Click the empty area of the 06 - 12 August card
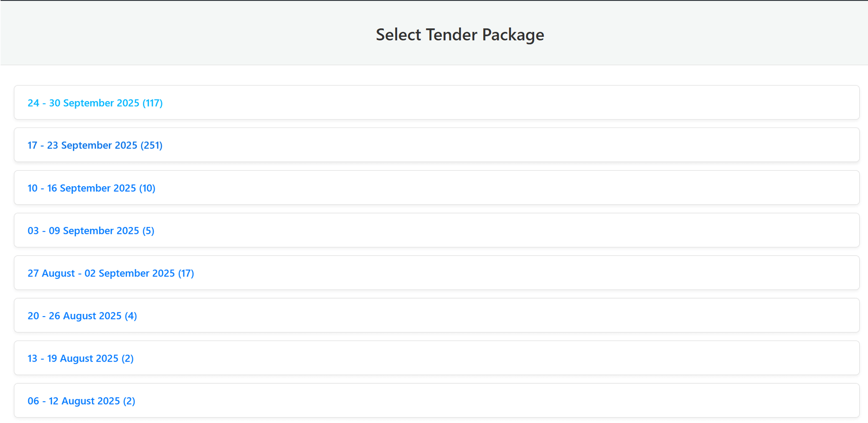 pyautogui.click(x=501, y=400)
